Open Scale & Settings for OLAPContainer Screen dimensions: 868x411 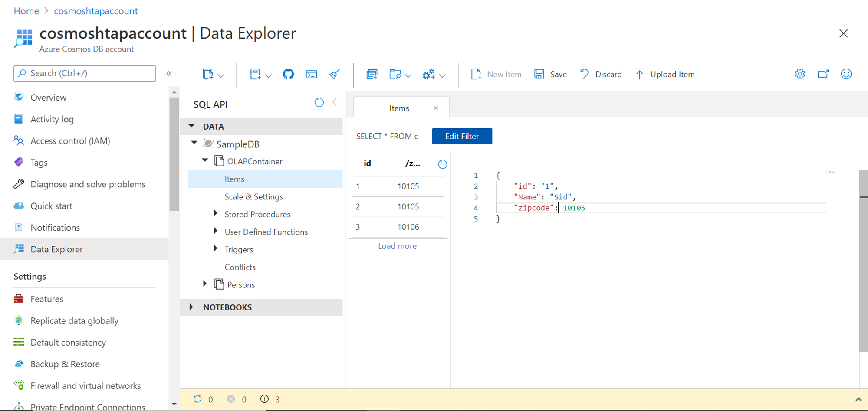pos(253,197)
